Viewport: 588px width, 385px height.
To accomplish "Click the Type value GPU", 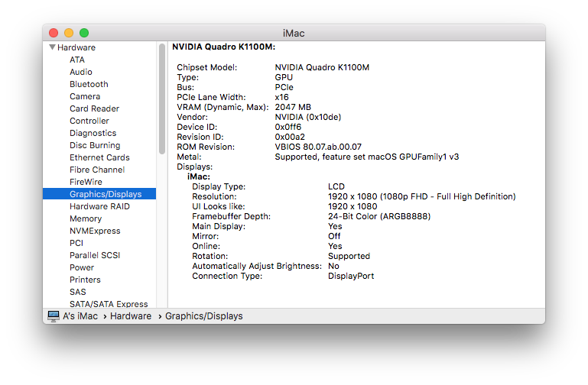I will click(284, 77).
